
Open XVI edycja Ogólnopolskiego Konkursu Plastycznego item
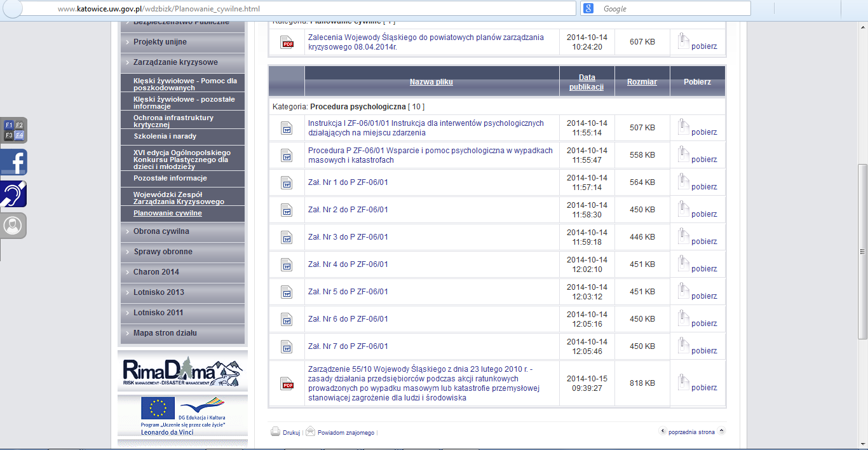(182, 159)
